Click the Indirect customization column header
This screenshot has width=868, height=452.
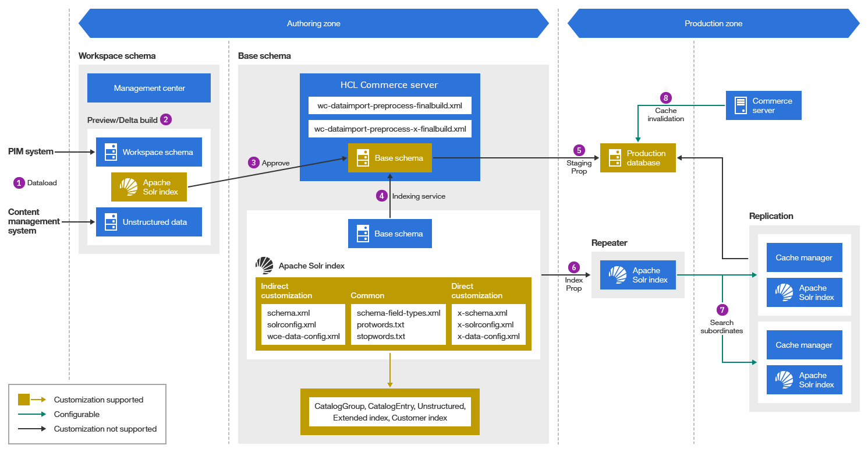[x=286, y=291]
